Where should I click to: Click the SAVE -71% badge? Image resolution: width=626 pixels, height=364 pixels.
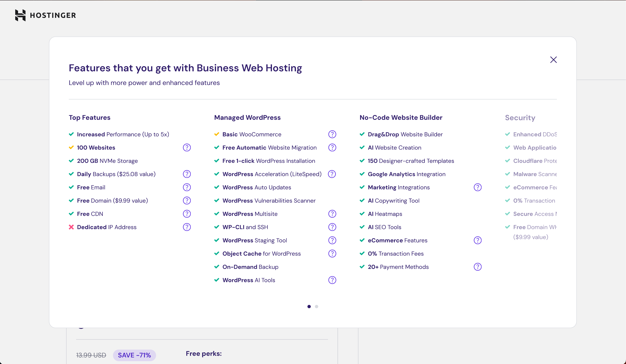(134, 355)
